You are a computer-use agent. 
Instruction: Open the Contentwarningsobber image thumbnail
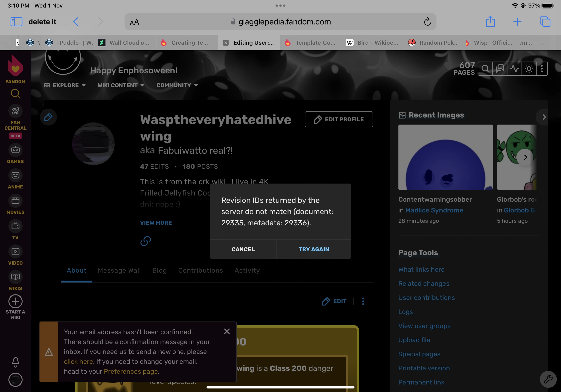[x=445, y=157]
